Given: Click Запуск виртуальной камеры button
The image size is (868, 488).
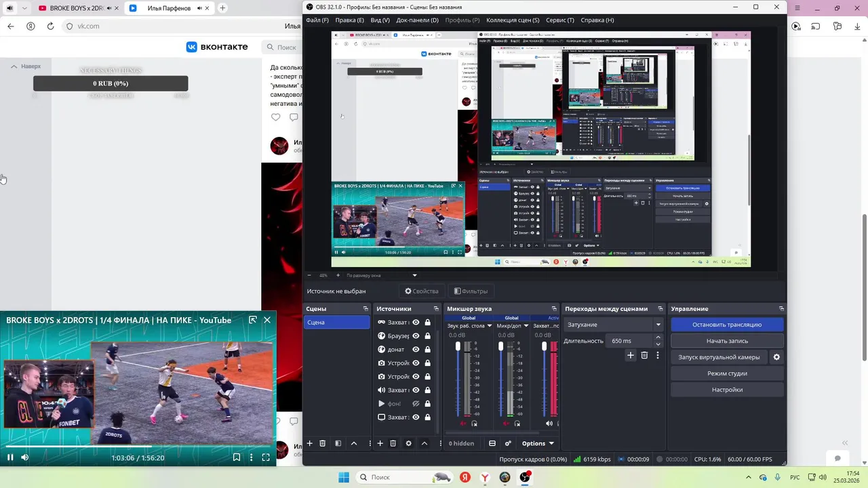Looking at the screenshot, I should pos(719,357).
